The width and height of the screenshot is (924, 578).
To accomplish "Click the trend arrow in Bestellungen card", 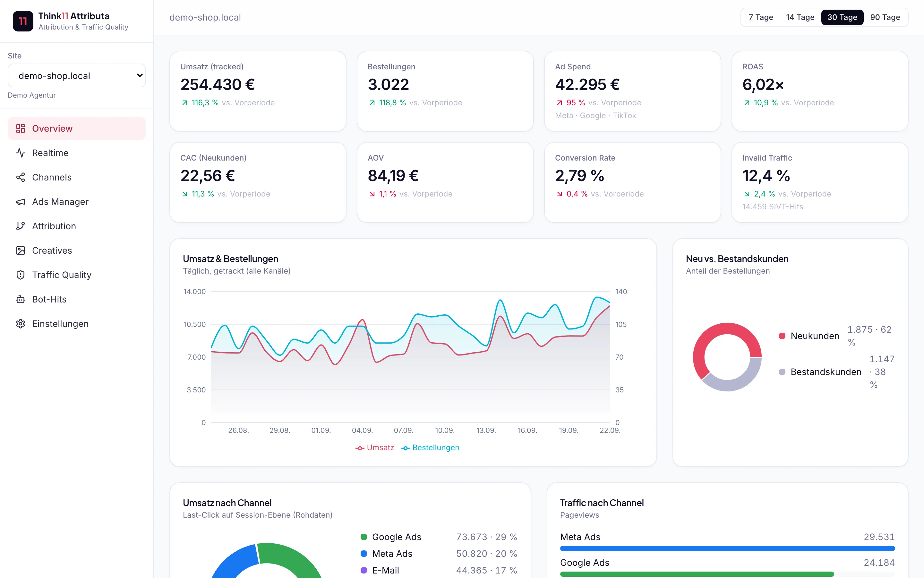I will pos(372,103).
